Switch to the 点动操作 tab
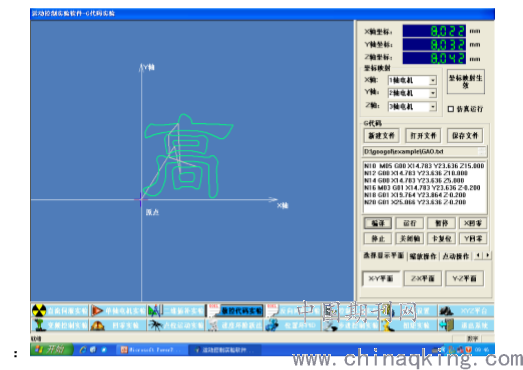Viewport: 523px width, 370px height. 455,256
